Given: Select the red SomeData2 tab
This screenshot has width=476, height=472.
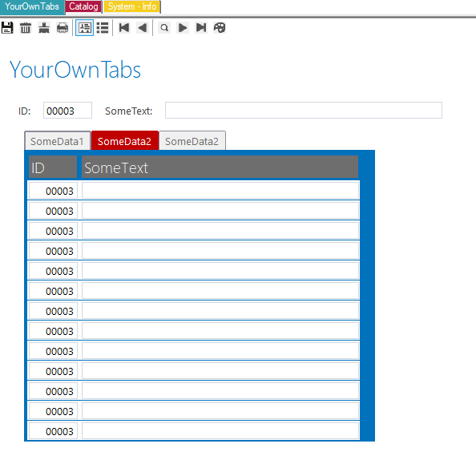Looking at the screenshot, I should coord(125,141).
